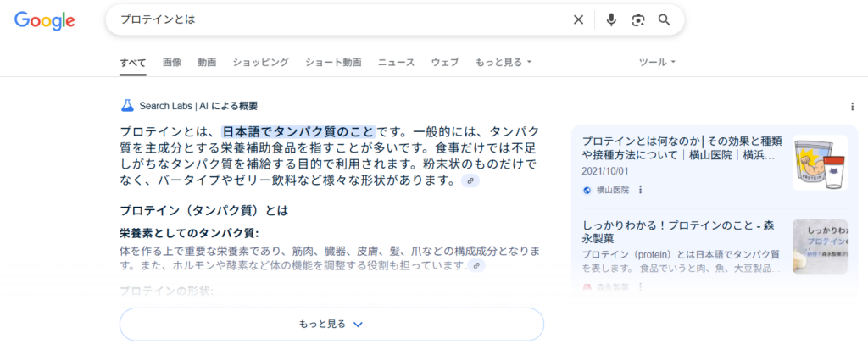Image resolution: width=868 pixels, height=344 pixels.
Task: Click the protein pouch thumbnail for 横山医院
Action: (820, 163)
